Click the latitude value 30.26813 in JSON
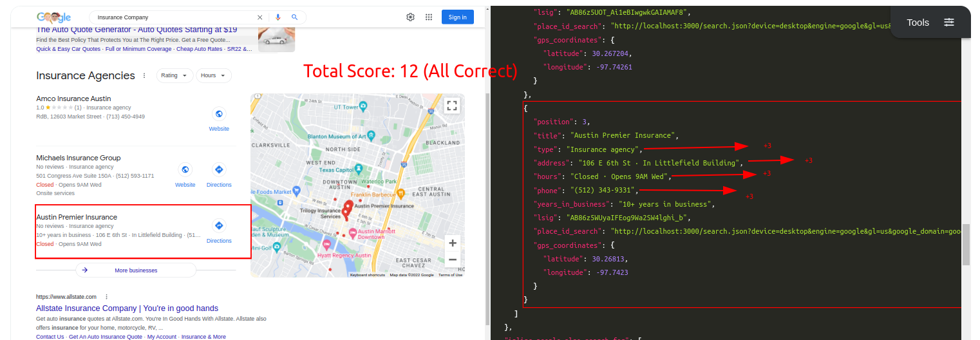This screenshot has width=980, height=340. [610, 259]
